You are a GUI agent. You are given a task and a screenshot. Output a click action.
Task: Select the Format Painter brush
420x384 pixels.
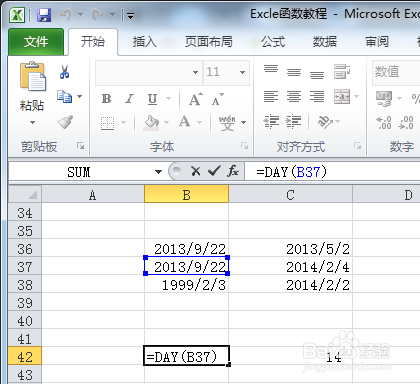[65, 122]
